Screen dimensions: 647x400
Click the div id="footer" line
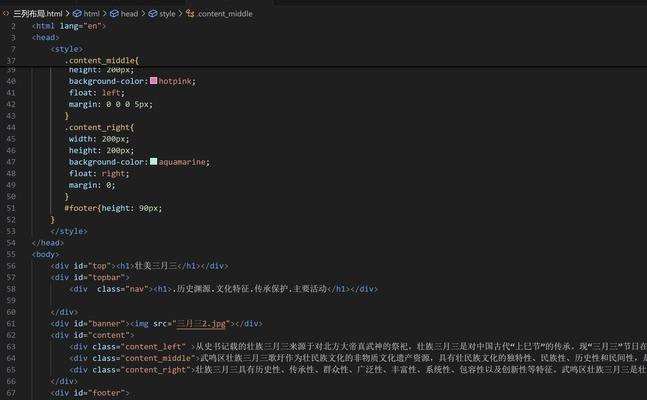tap(90, 393)
